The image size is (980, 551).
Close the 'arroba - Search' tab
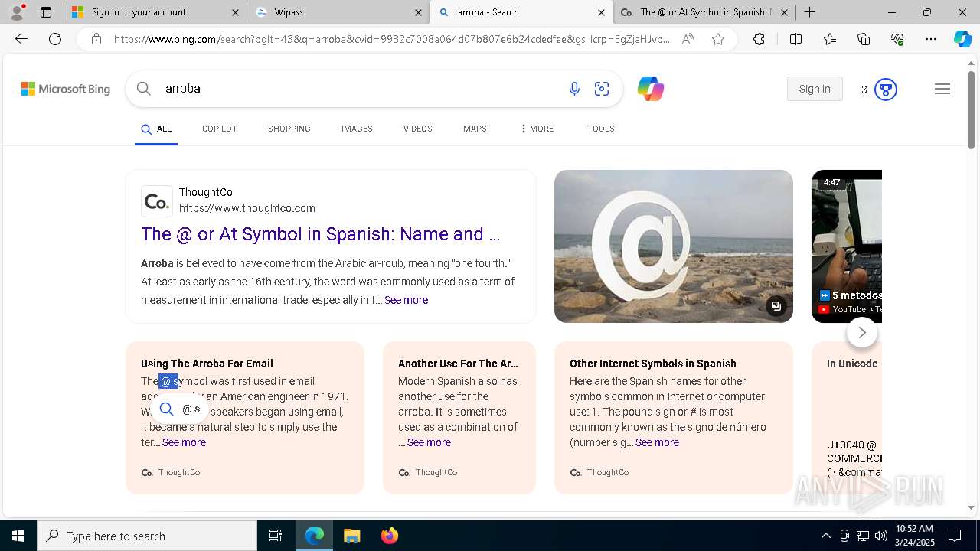tap(601, 12)
